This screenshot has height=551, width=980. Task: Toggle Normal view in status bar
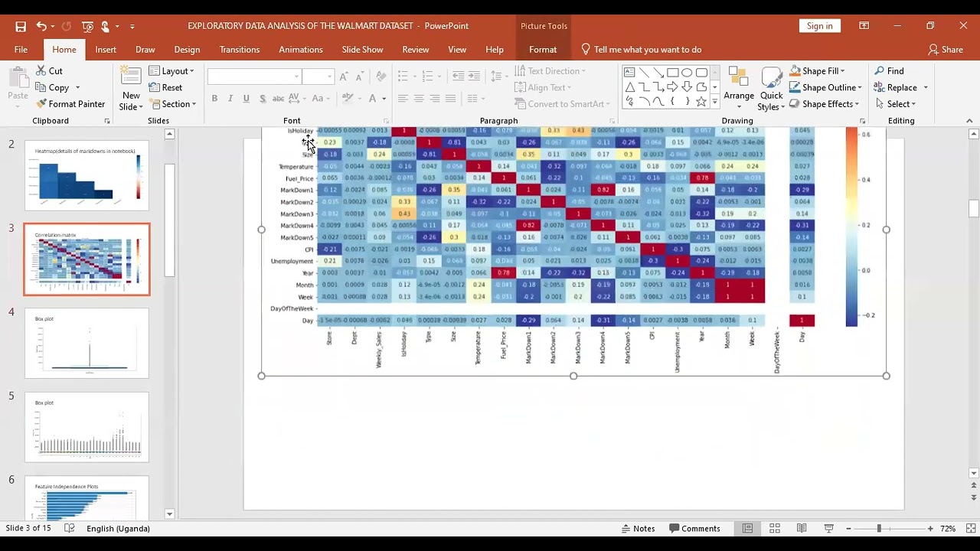[x=748, y=528]
